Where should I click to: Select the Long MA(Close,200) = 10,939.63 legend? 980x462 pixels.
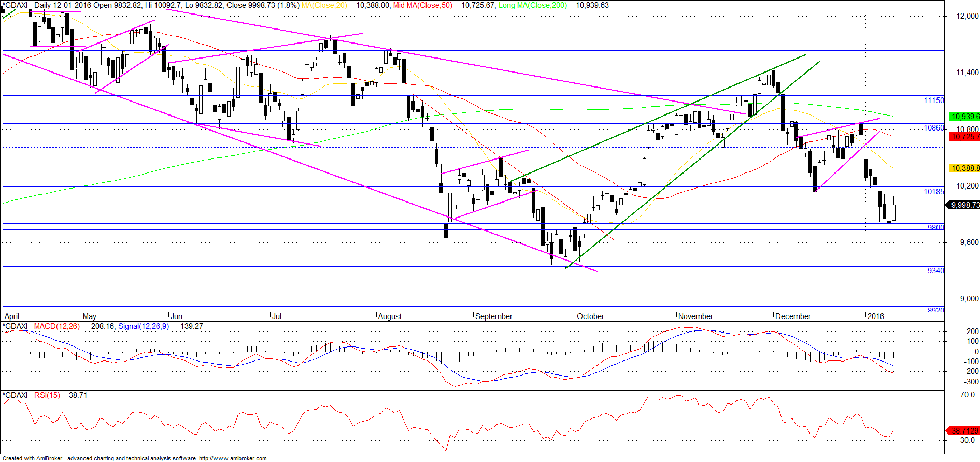[553, 5]
